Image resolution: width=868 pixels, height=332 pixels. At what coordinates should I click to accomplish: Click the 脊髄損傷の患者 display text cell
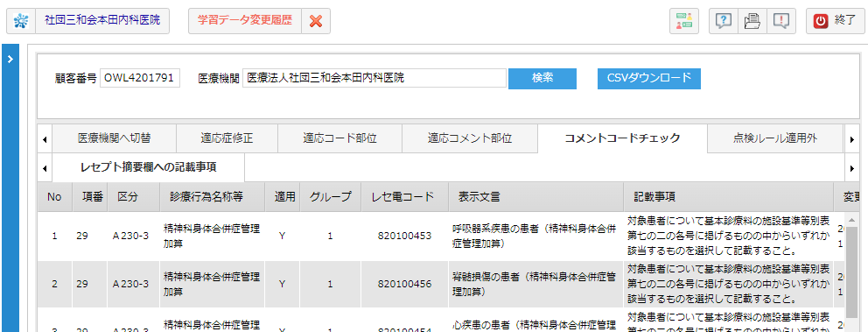pos(535,284)
